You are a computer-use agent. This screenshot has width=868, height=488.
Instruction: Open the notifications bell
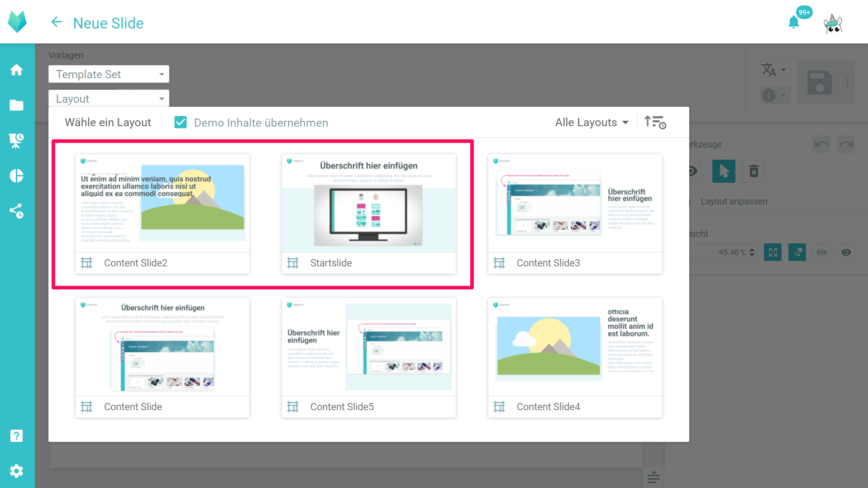coord(793,22)
